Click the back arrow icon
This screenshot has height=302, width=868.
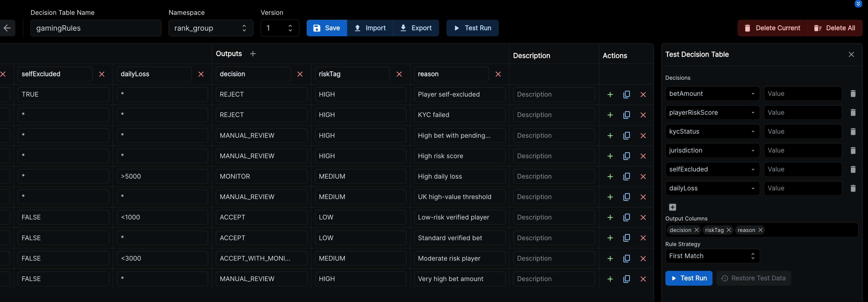point(7,28)
